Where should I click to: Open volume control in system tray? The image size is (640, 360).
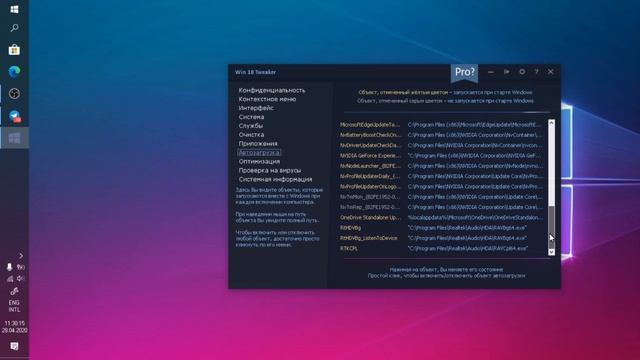click(x=20, y=278)
